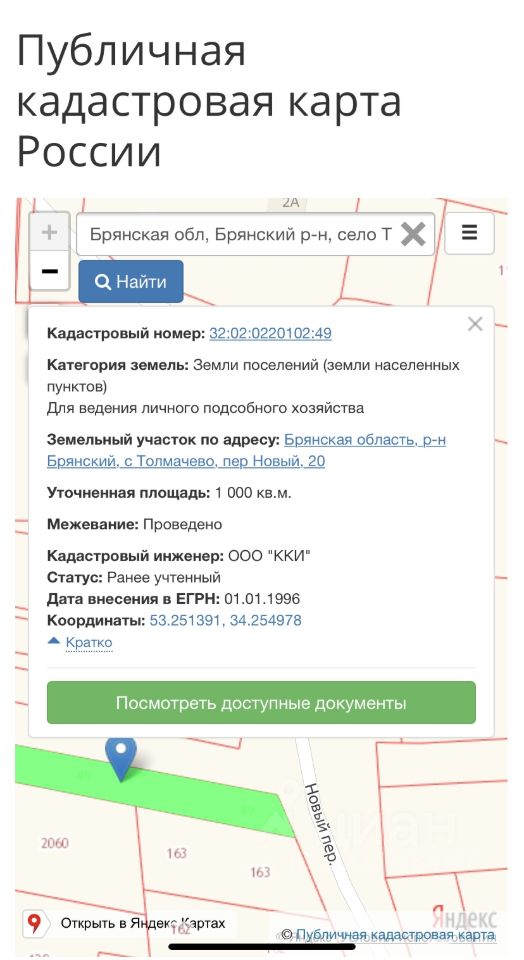Viewport: 524px width, 960px height.
Task: Zoom out with the minus button
Action: tap(50, 270)
